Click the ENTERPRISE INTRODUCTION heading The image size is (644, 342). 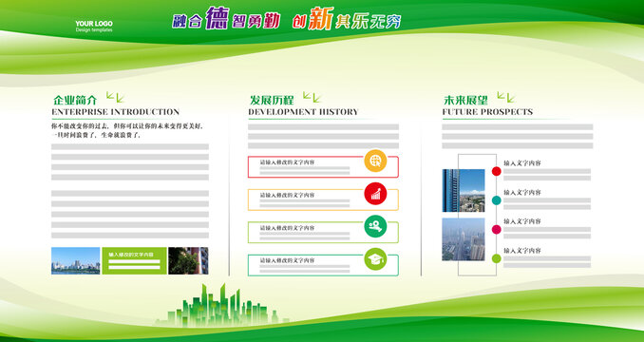(116, 112)
